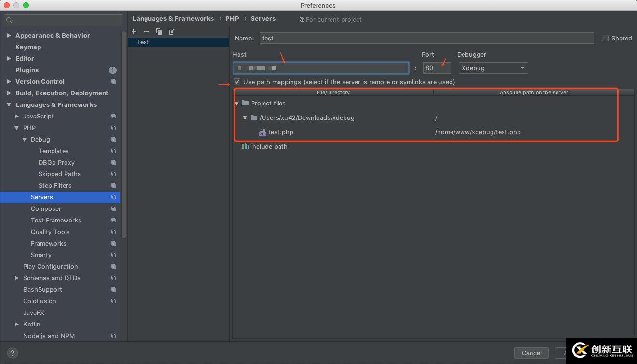Image resolution: width=637 pixels, height=364 pixels.
Task: Expand the Appearance & Behavior section
Action: coord(9,36)
